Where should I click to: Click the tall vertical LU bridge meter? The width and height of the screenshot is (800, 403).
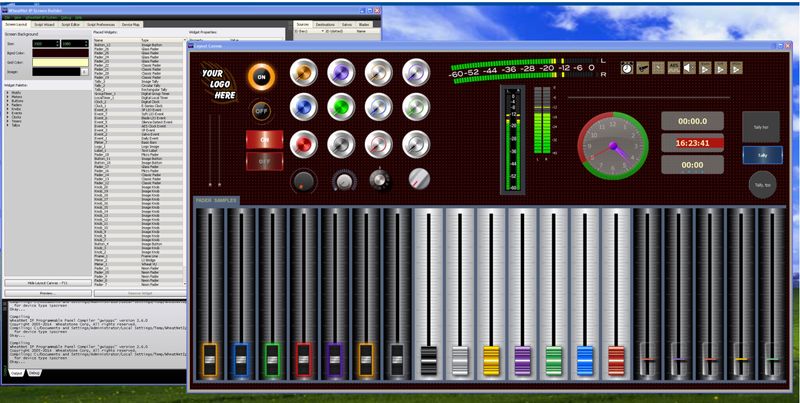tap(512, 139)
